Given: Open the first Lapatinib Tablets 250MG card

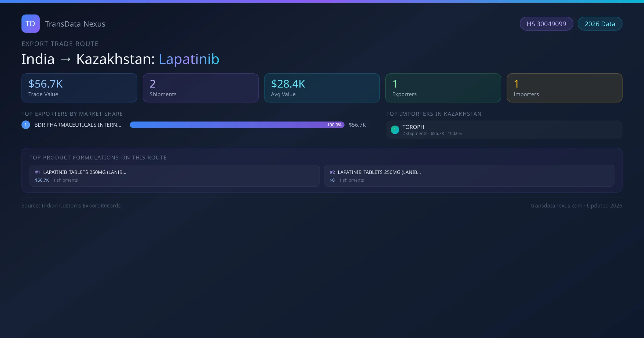Looking at the screenshot, I should [174, 176].
